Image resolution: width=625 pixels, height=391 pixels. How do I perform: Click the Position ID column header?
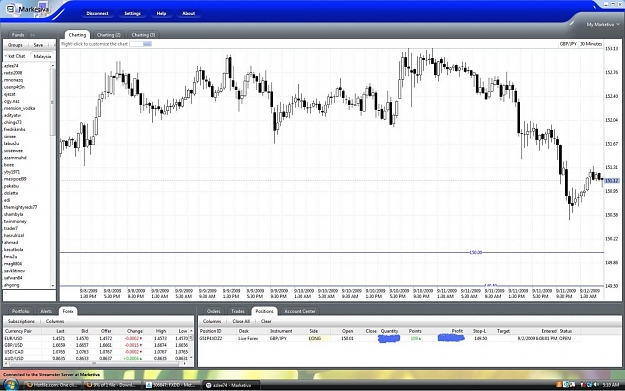click(x=210, y=331)
